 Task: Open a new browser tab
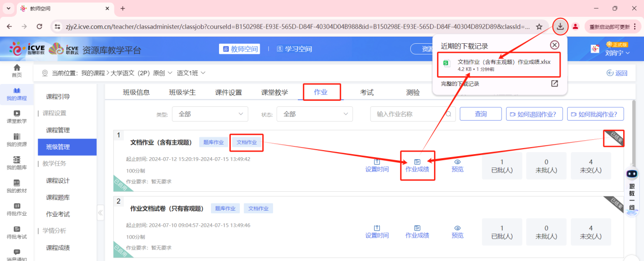[122, 9]
